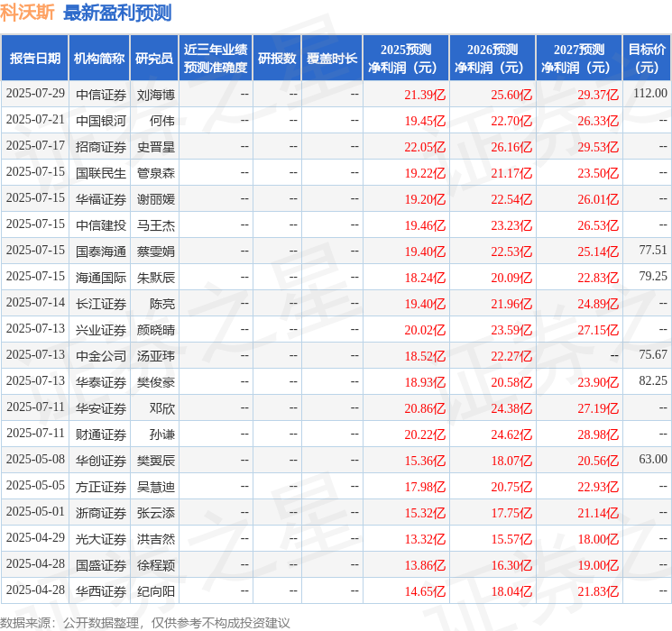Click the 中国银河 institution cell
The image size is (672, 631).
point(101,121)
